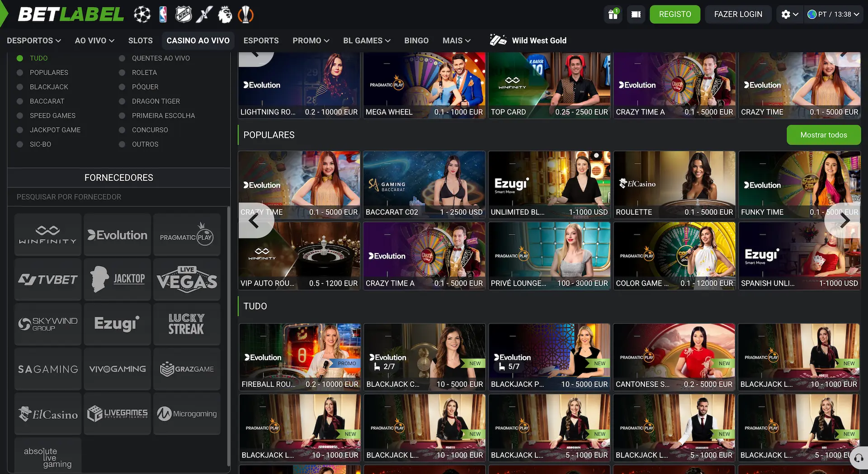Go to the SLOTS tab
Viewport: 868px width, 474px height.
(x=140, y=41)
